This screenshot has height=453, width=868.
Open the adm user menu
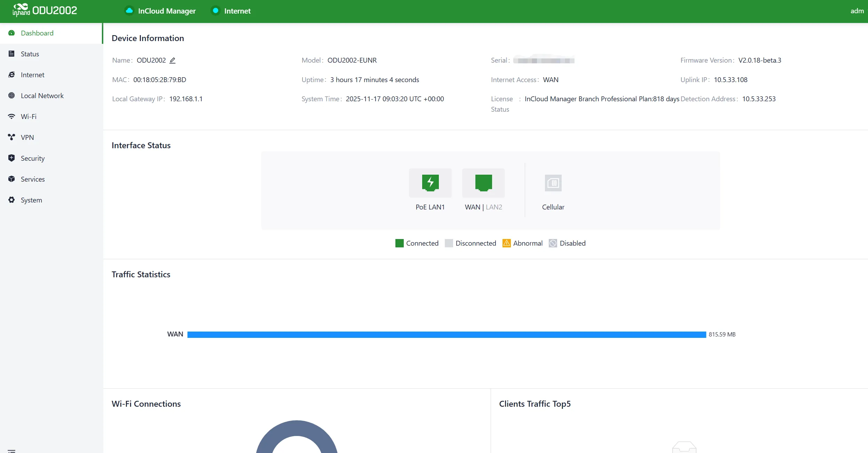857,11
